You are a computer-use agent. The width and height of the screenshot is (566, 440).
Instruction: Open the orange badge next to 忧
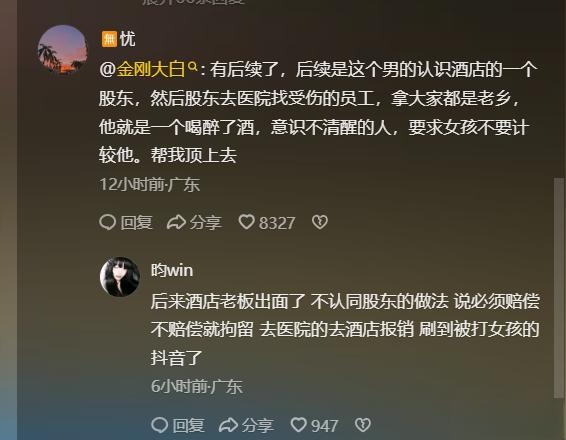pyautogui.click(x=109, y=39)
